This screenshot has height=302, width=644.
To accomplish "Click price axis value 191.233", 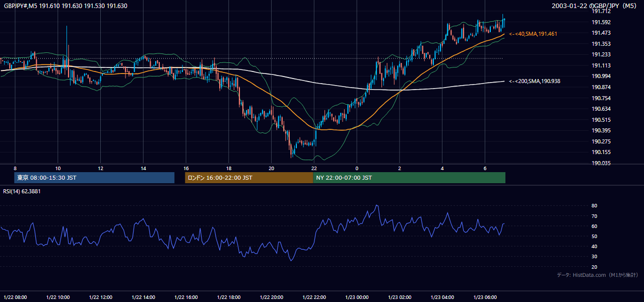I will 601,54.
